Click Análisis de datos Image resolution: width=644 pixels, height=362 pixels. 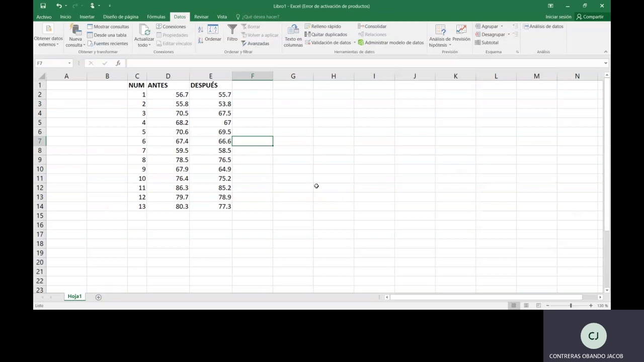pyautogui.click(x=543, y=26)
